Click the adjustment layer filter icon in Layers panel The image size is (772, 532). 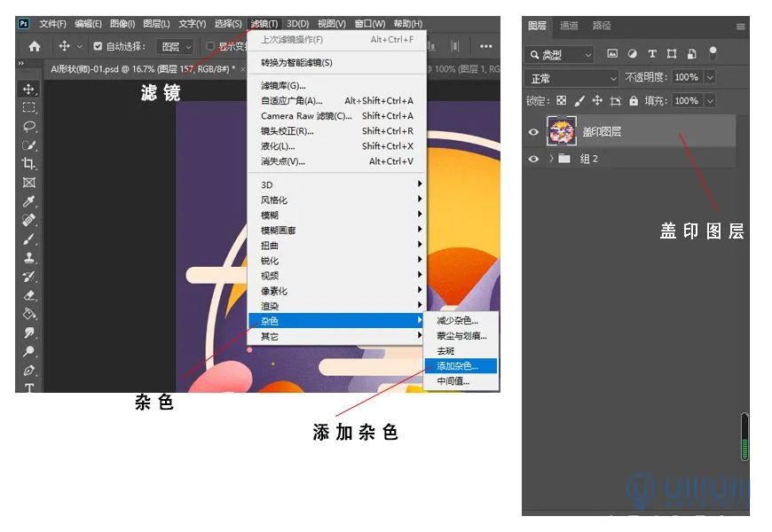pos(633,53)
